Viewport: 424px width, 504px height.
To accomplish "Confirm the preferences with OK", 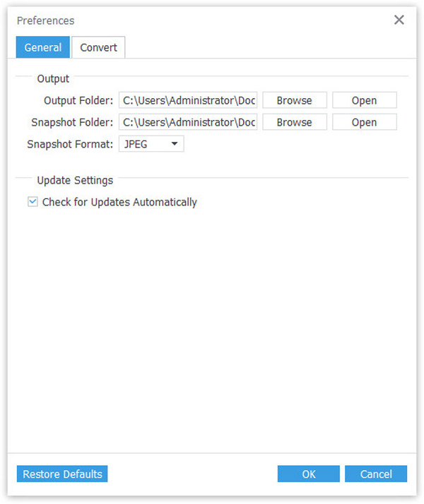I will click(308, 474).
